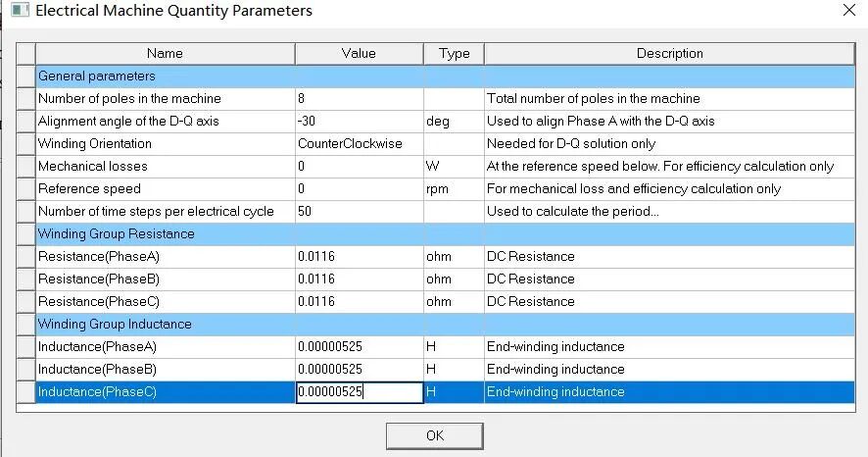Image resolution: width=868 pixels, height=457 pixels.
Task: Click 'Used to calculate the period...' description
Action: click(670, 212)
